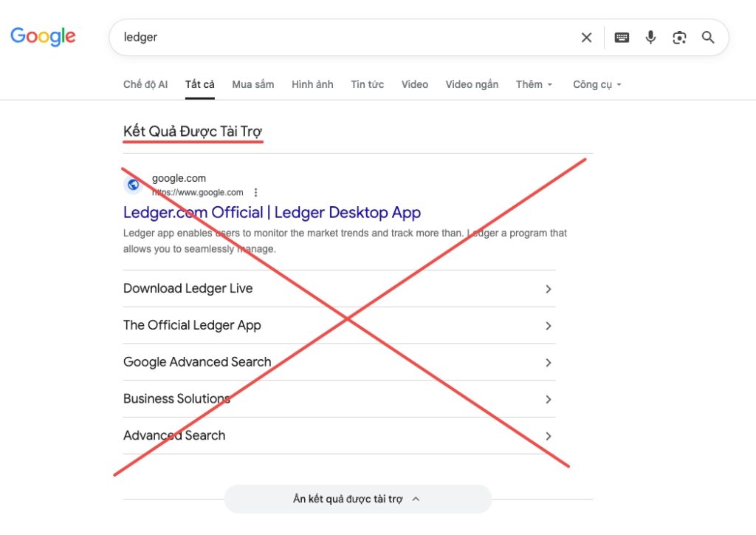Open the Ledger.com Official | Ledger Desktop App link
The height and width of the screenshot is (535, 756).
pyautogui.click(x=272, y=212)
